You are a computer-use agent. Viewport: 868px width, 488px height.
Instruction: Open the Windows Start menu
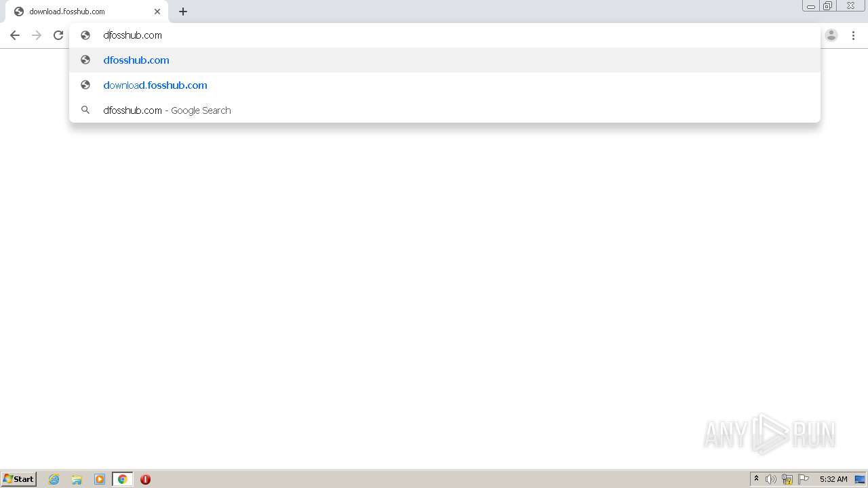(19, 479)
